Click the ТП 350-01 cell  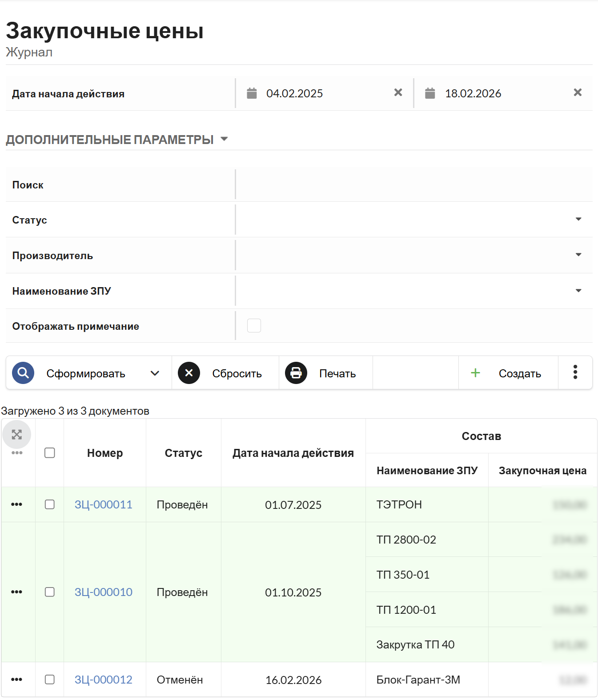pos(427,575)
